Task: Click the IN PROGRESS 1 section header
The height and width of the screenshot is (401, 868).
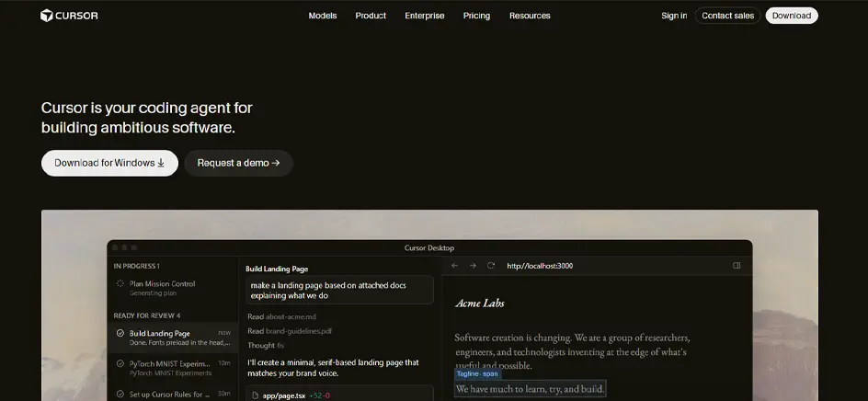Action: pos(137,266)
